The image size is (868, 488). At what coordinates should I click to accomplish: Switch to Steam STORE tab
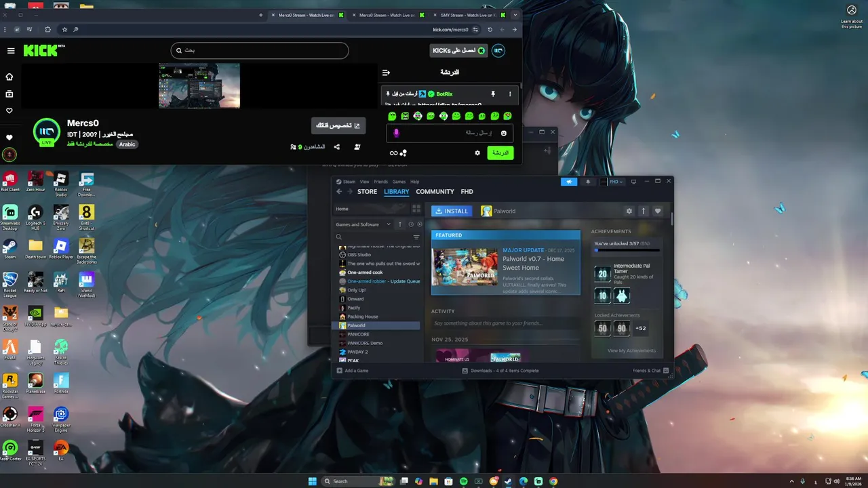tap(367, 192)
